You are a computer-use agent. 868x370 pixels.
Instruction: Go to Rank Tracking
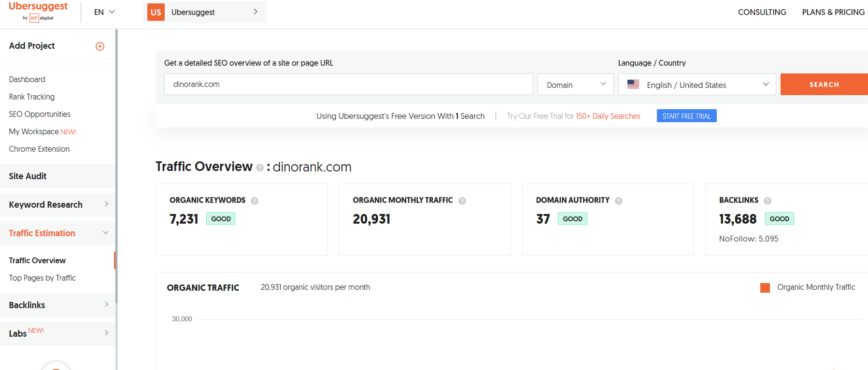(32, 97)
